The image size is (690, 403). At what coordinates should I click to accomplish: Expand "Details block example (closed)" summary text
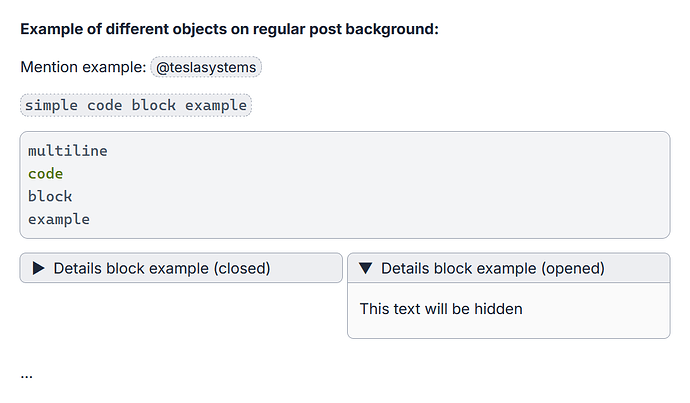162,268
